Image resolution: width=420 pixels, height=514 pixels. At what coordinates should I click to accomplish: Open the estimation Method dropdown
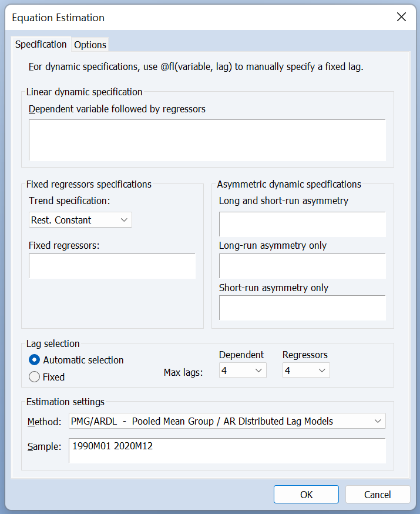click(x=226, y=421)
